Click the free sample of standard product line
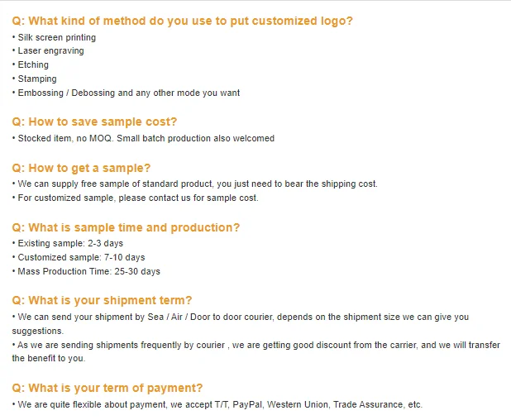The width and height of the screenshot is (511, 420). coord(197,184)
